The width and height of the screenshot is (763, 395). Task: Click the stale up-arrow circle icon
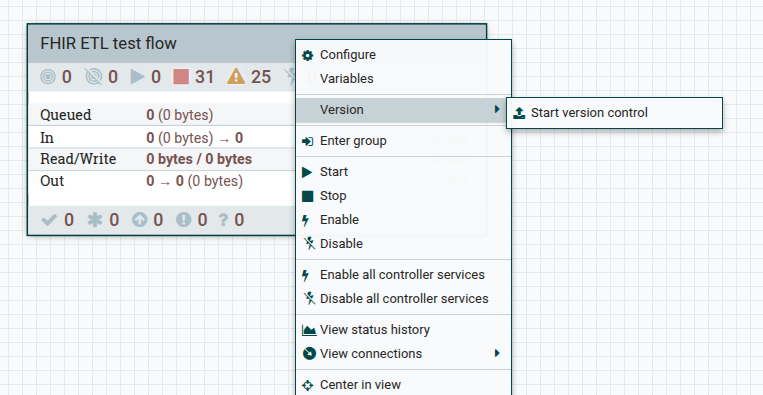tap(140, 220)
